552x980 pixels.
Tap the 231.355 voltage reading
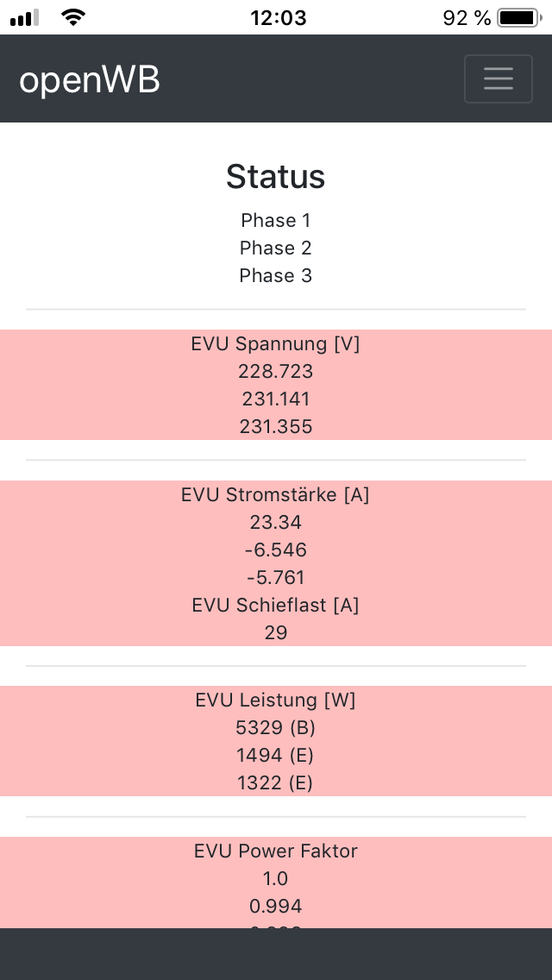276,427
